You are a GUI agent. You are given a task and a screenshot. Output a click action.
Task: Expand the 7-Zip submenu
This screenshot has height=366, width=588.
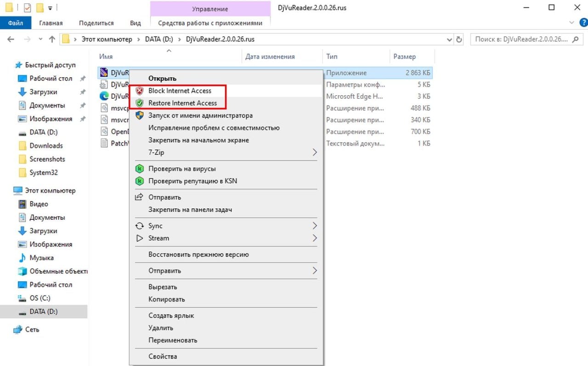315,152
